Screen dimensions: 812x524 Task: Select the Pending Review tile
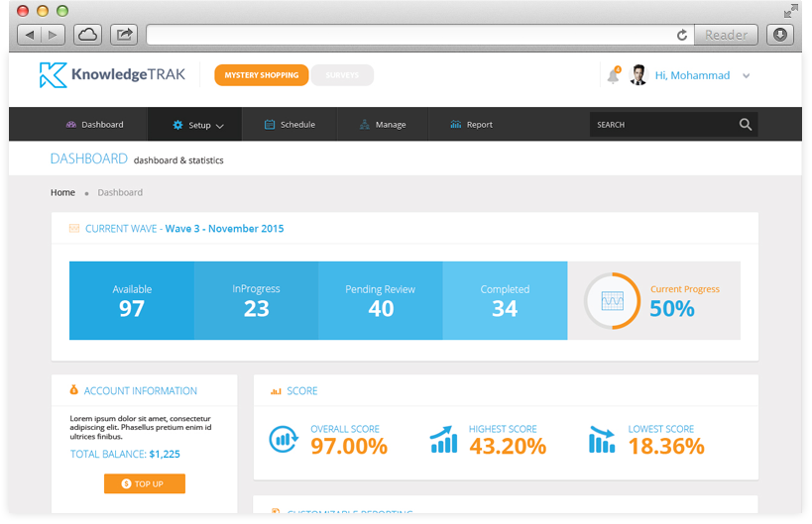click(x=380, y=300)
